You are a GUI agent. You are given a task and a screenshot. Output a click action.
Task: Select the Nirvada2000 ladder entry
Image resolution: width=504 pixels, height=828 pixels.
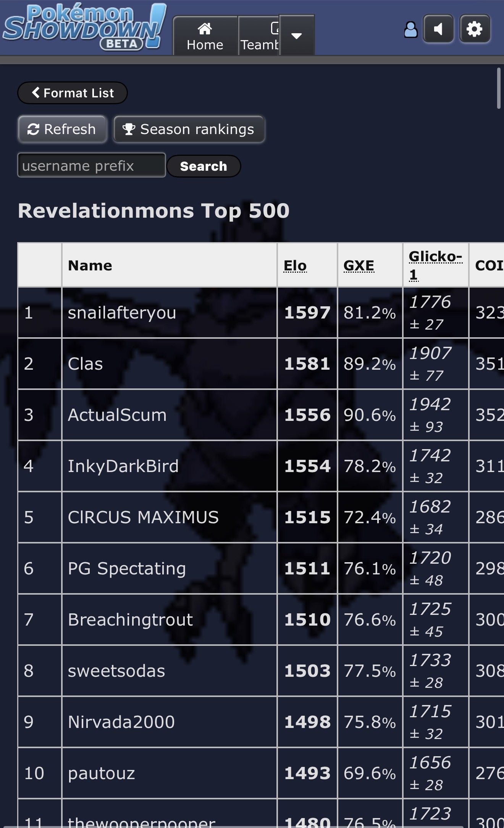pos(121,722)
